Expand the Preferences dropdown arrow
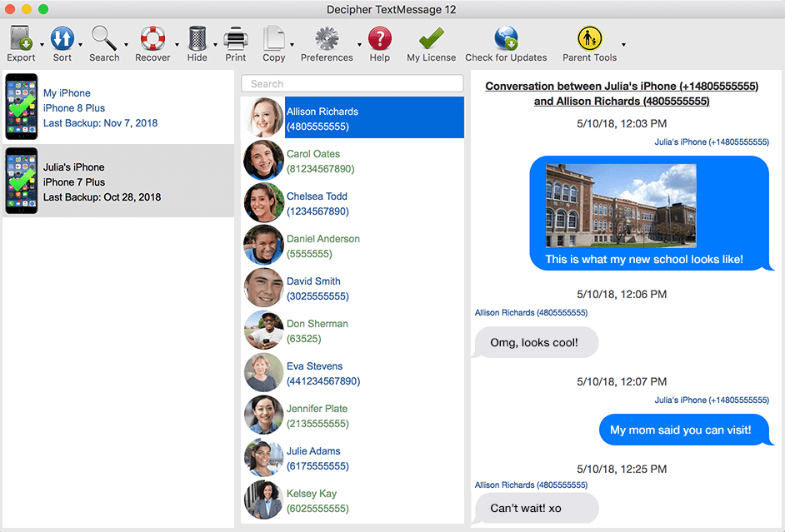The width and height of the screenshot is (785, 532). 360,43
